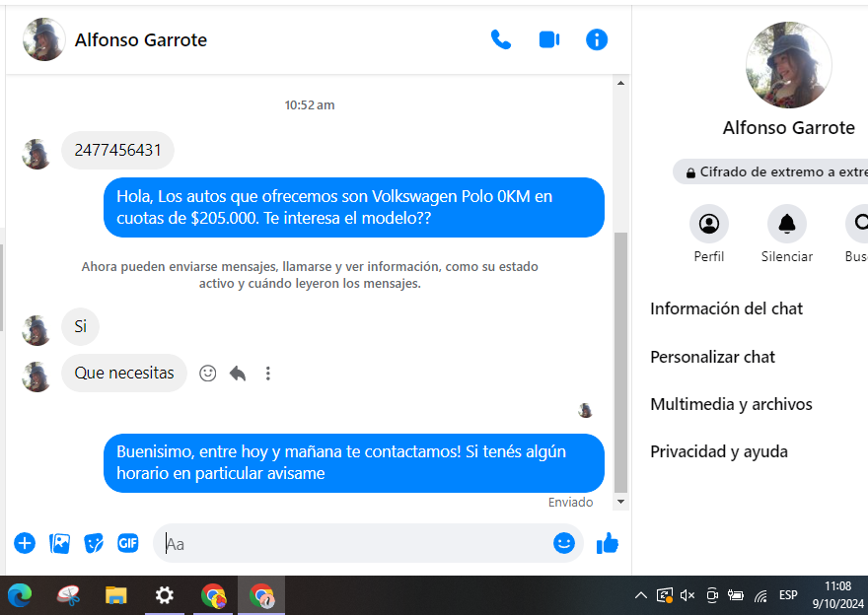Toggle the conversation information panel
The height and width of the screenshot is (615, 868).
[597, 40]
